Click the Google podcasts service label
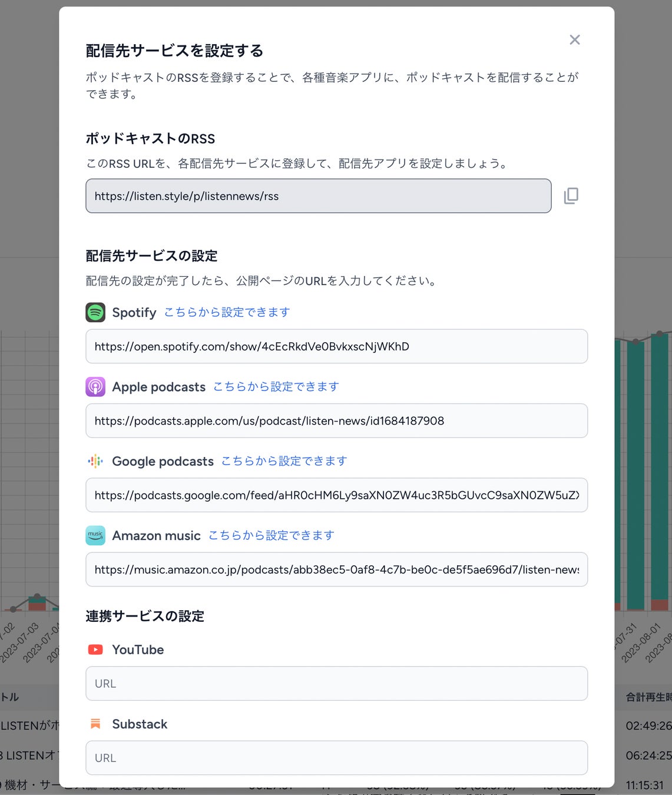672x795 pixels. tap(163, 461)
